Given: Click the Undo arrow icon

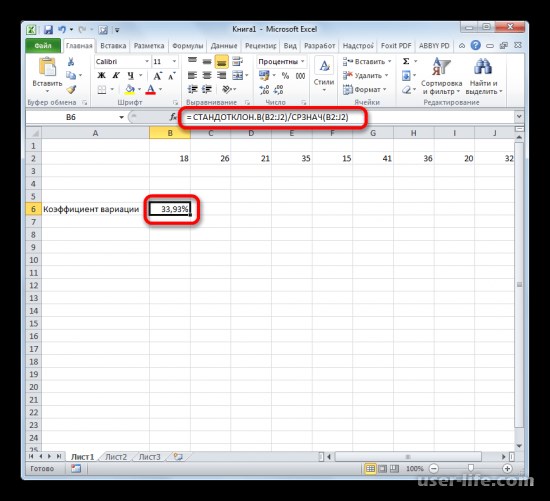Looking at the screenshot, I should click(x=62, y=29).
